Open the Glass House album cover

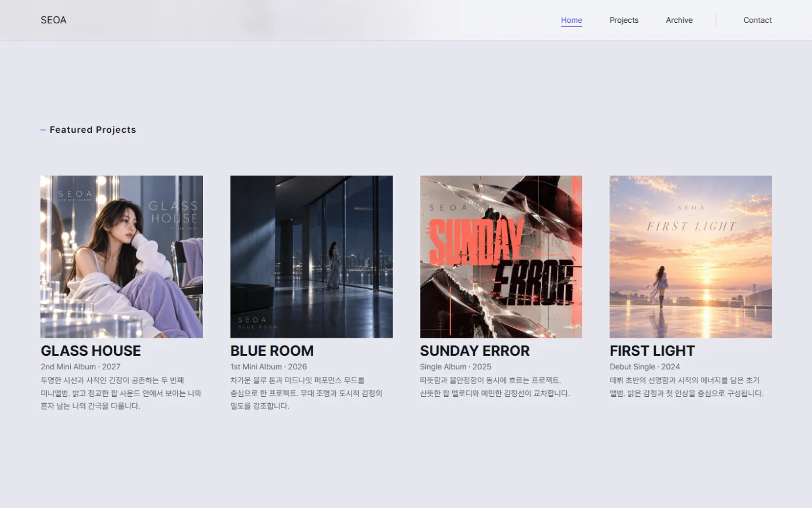coord(122,257)
